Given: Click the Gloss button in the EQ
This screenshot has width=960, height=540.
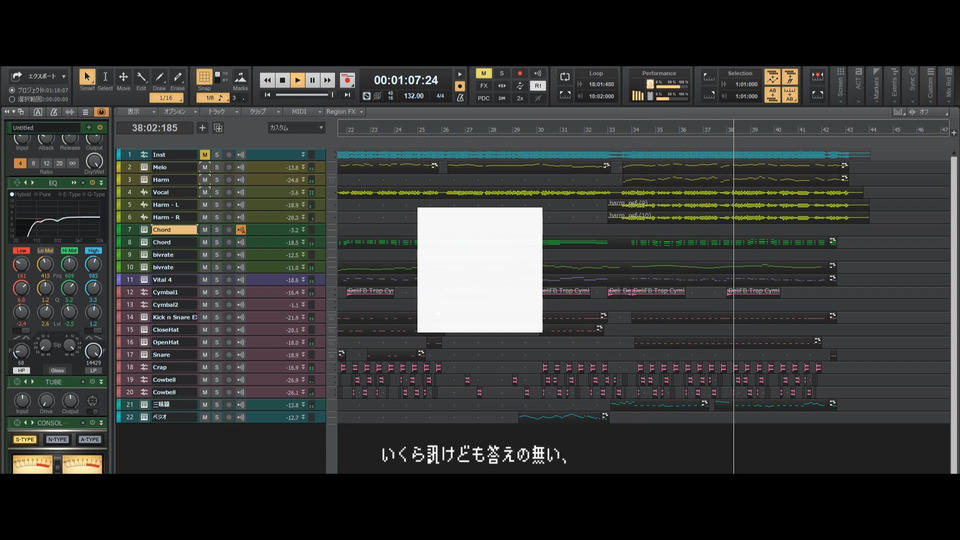Looking at the screenshot, I should (57, 370).
